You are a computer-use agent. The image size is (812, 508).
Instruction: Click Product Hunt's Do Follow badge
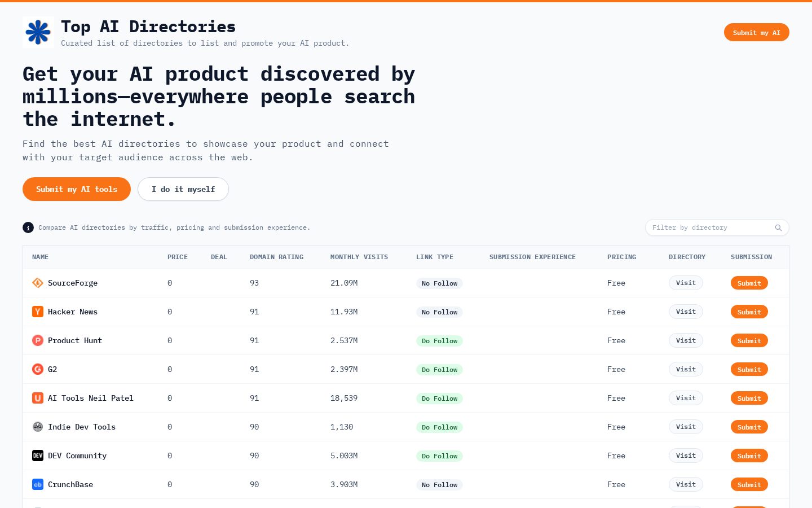click(x=439, y=341)
